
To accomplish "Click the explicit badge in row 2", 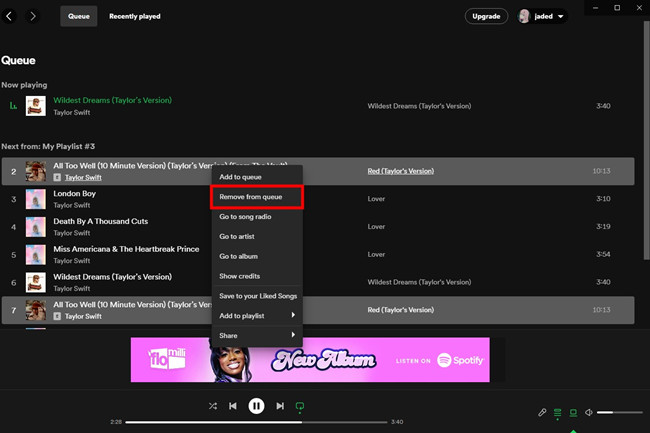I will [57, 177].
